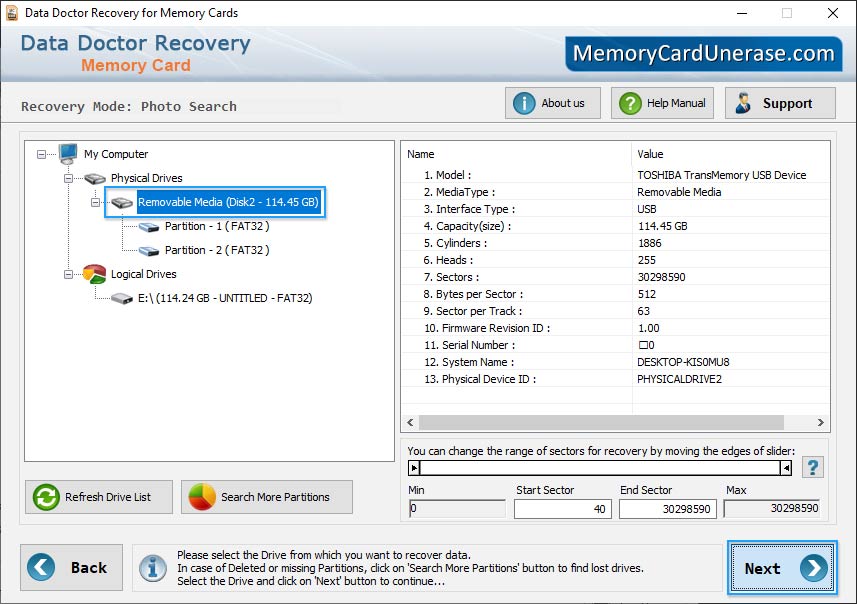Click the Removable Media disk icon
The height and width of the screenshot is (604, 857).
click(x=122, y=203)
